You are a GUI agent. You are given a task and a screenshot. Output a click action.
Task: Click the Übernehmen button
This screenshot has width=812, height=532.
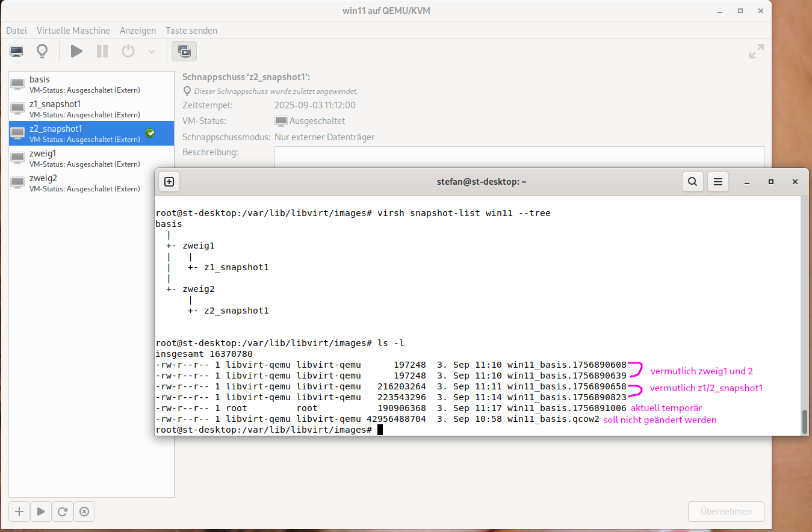[x=725, y=512]
